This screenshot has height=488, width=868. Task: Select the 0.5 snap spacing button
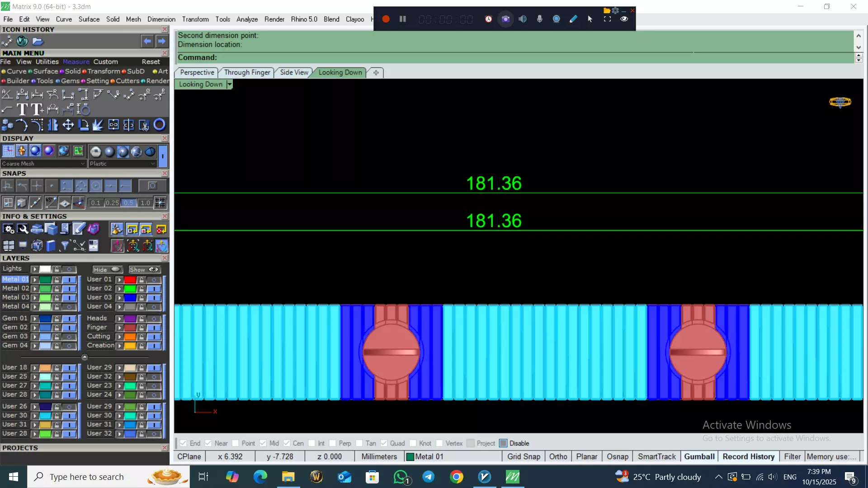(129, 203)
